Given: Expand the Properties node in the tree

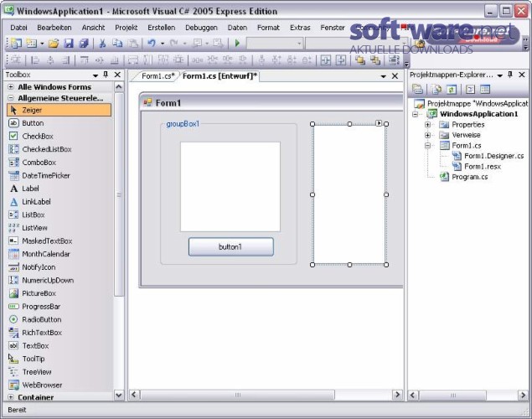Looking at the screenshot, I should coord(427,125).
